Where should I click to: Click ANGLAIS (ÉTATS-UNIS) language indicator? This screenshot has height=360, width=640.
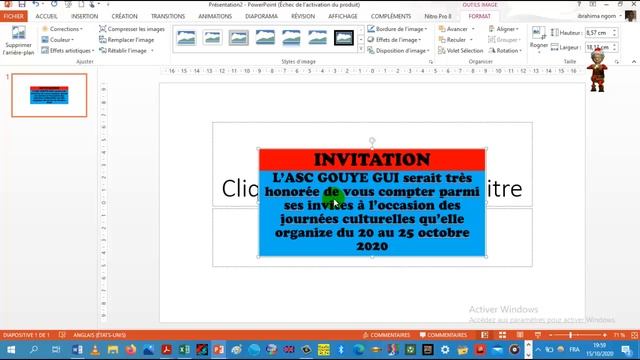(x=99, y=335)
